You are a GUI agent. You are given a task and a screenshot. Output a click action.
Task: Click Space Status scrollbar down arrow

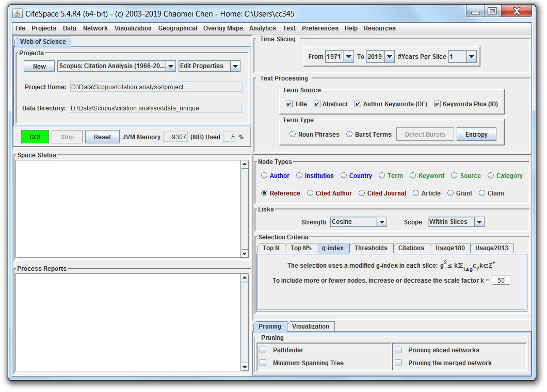245,254
